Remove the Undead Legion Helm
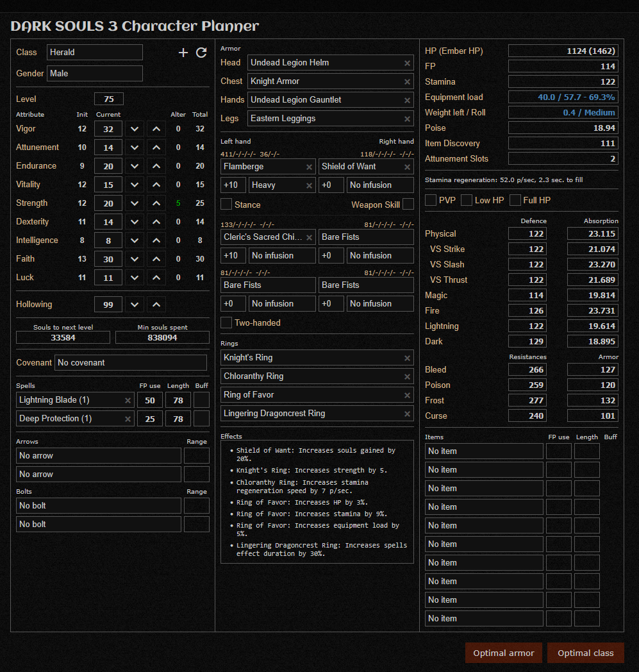The width and height of the screenshot is (639, 672). 407,63
